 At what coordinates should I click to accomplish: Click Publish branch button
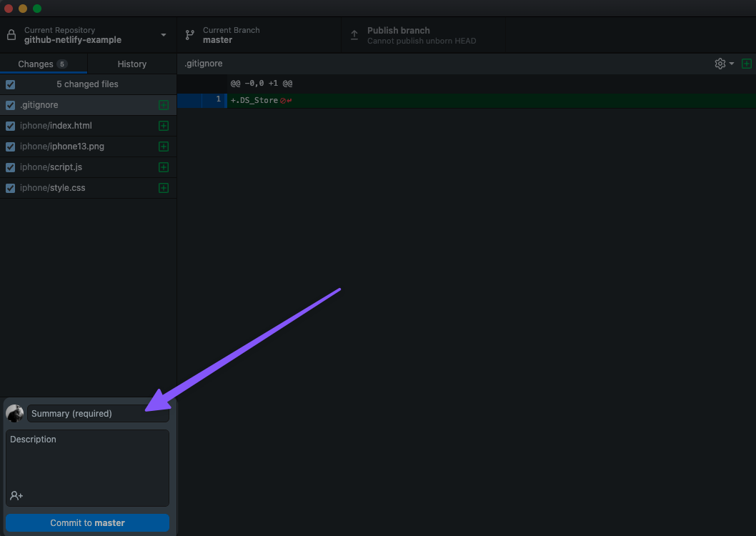point(423,35)
